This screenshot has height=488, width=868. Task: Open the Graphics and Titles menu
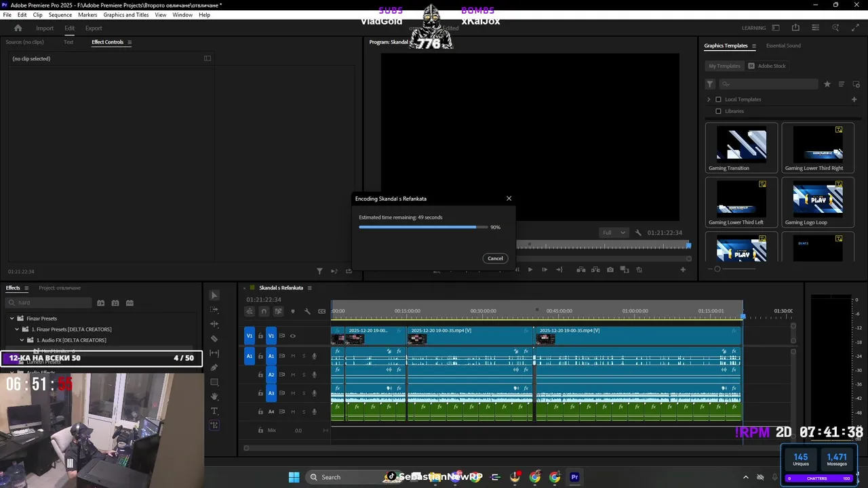(x=126, y=15)
